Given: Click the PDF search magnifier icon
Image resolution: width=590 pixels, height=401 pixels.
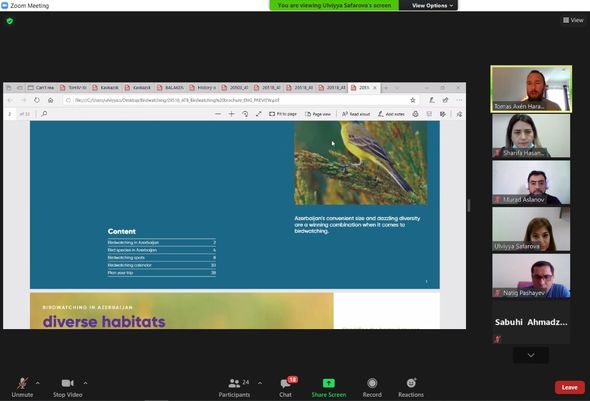Looking at the screenshot, I should pos(44,114).
